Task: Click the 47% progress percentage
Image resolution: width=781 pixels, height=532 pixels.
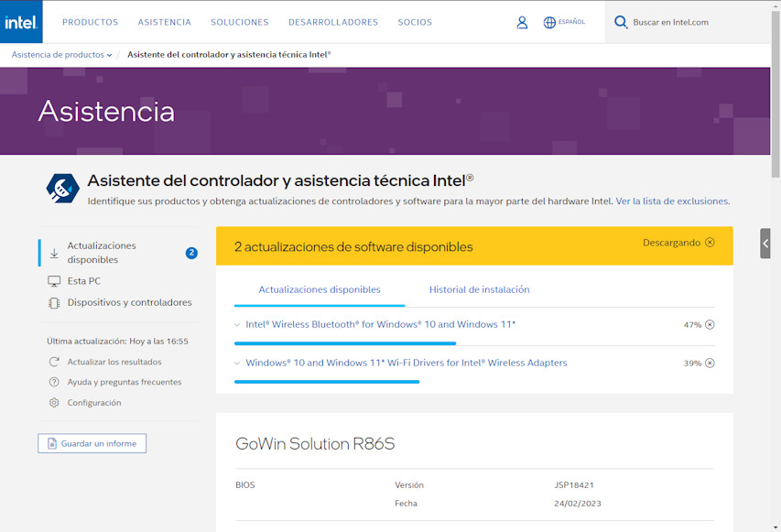Action: (692, 325)
